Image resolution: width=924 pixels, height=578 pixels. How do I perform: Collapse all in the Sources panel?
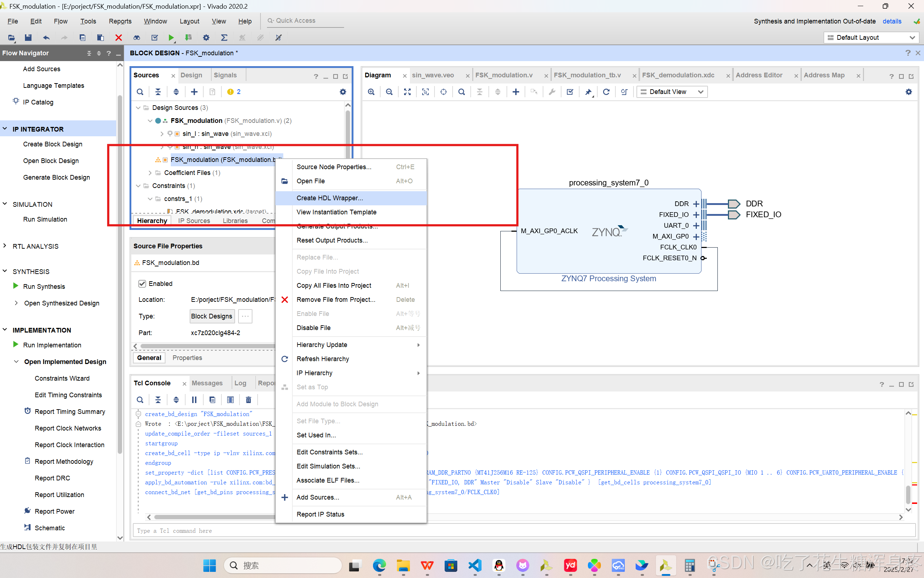point(158,92)
